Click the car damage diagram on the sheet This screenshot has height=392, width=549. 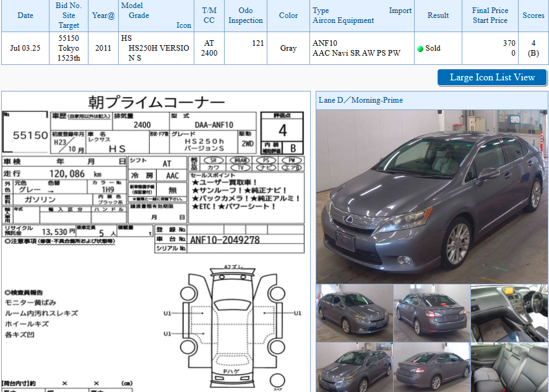click(x=232, y=327)
